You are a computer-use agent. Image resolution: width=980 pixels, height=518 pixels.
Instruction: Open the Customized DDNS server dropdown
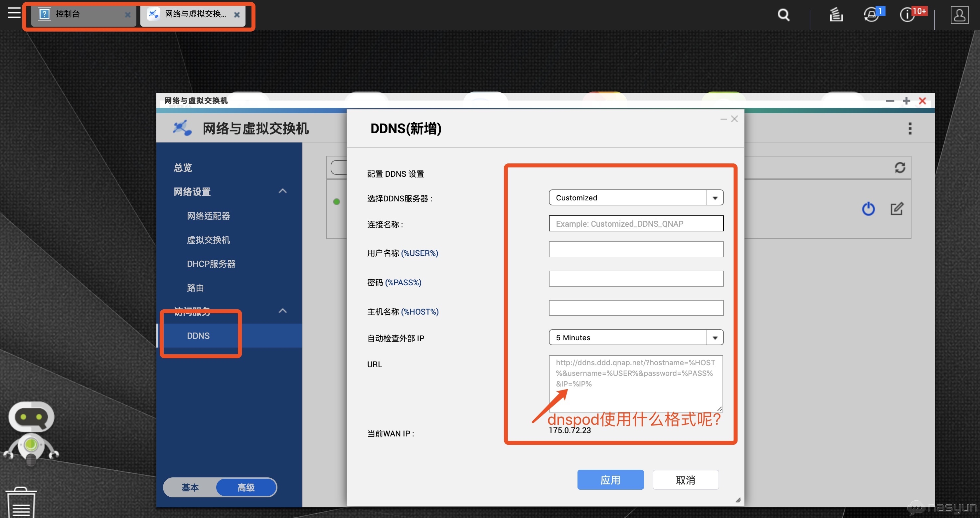click(x=636, y=197)
